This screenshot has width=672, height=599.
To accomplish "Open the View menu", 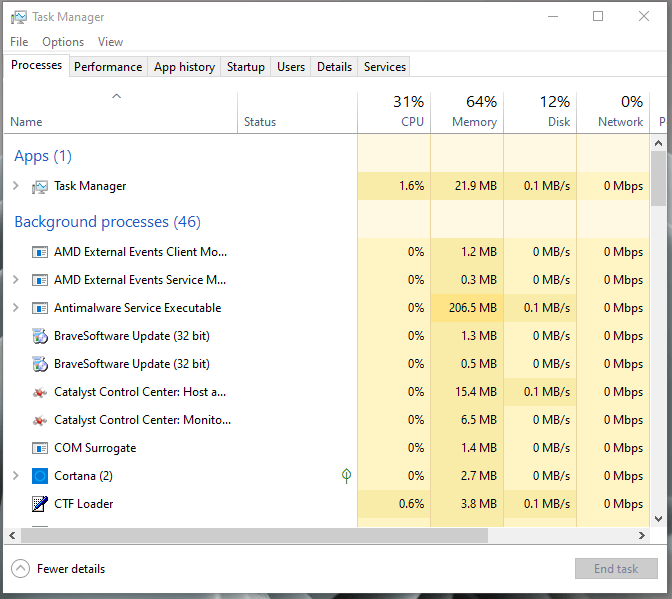I will (x=110, y=42).
